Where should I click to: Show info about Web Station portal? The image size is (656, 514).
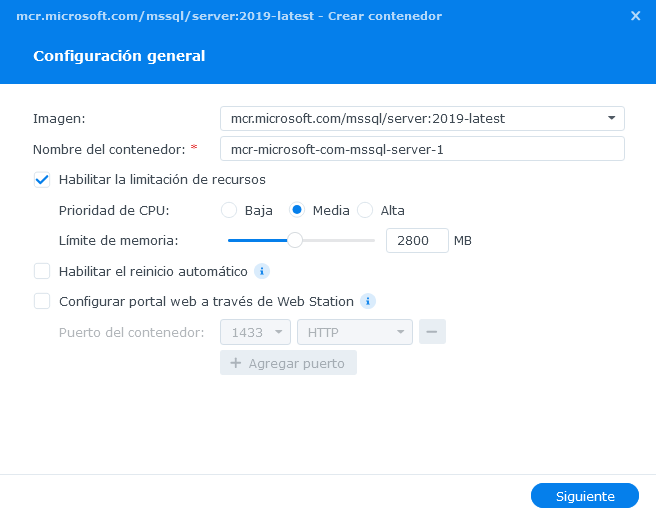click(368, 301)
